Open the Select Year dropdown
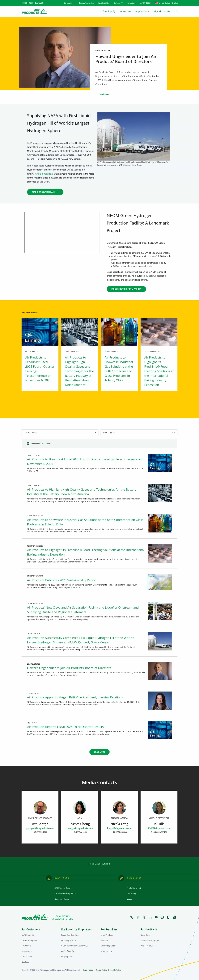Viewport: 199px width, 980px height. [138, 433]
